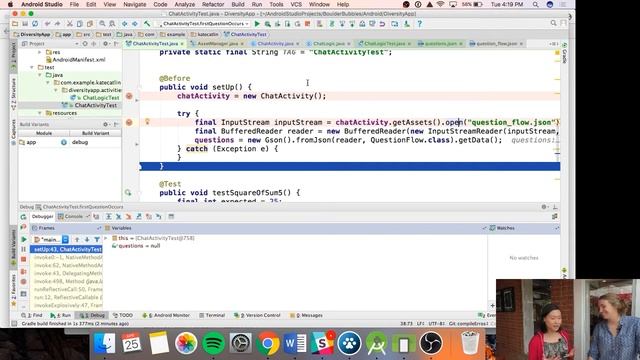Undo with the left arrow toolbar icon
This screenshot has width=640, height=360.
click(47, 24)
